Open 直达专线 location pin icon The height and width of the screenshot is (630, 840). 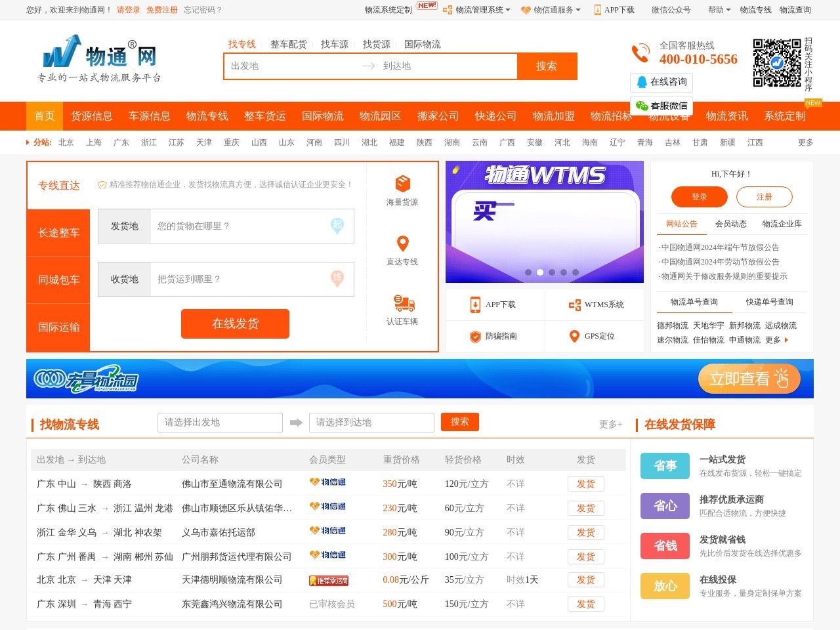pos(402,243)
